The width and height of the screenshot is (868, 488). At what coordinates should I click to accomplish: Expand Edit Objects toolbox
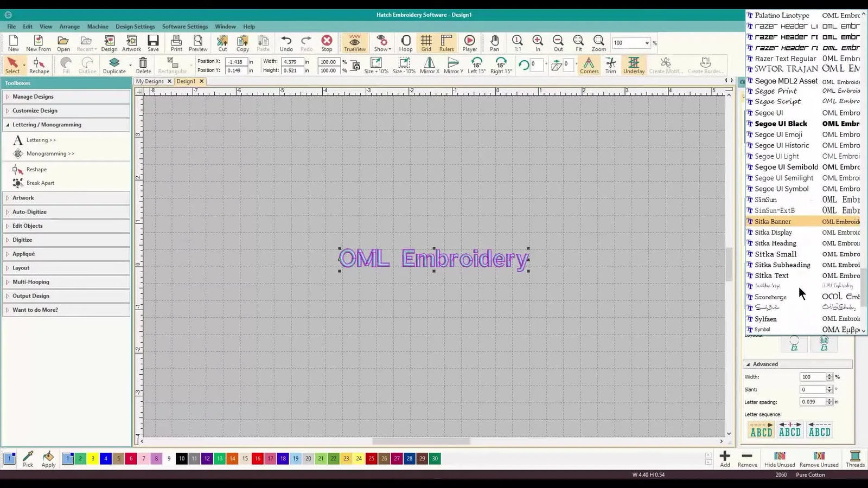tap(66, 226)
